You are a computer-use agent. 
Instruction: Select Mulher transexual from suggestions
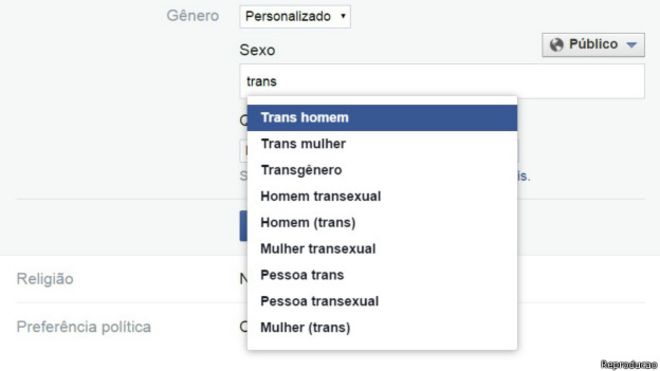(x=382, y=249)
